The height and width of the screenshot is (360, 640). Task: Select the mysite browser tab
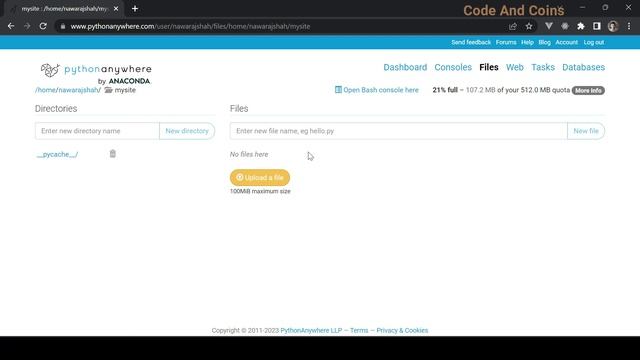tap(63, 9)
